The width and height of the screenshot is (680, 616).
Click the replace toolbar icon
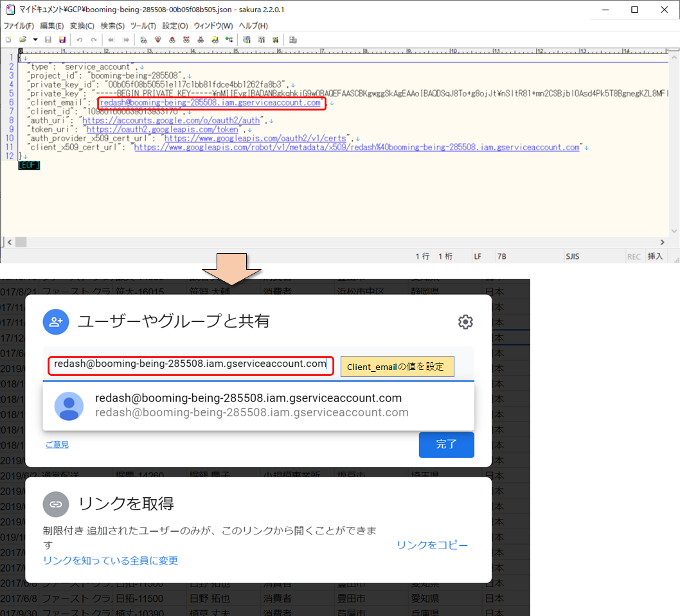click(186, 40)
